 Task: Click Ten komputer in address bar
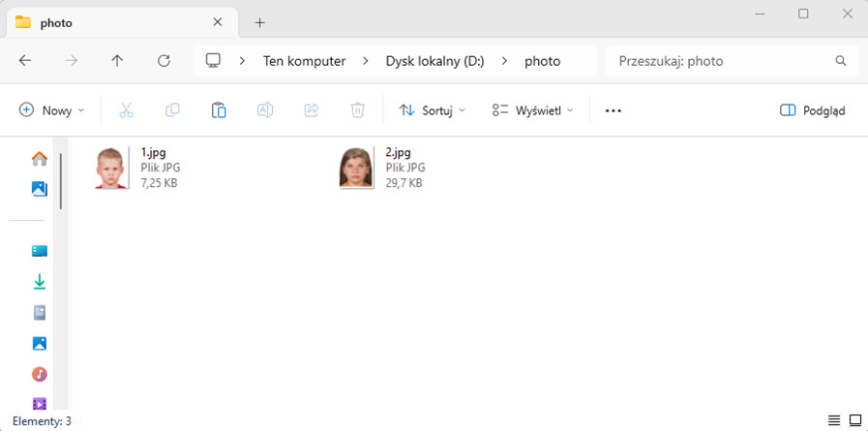304,61
